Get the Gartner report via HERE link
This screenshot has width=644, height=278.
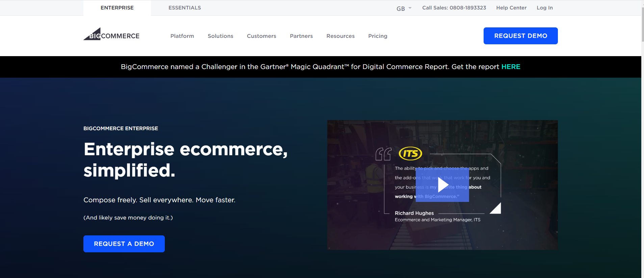511,67
